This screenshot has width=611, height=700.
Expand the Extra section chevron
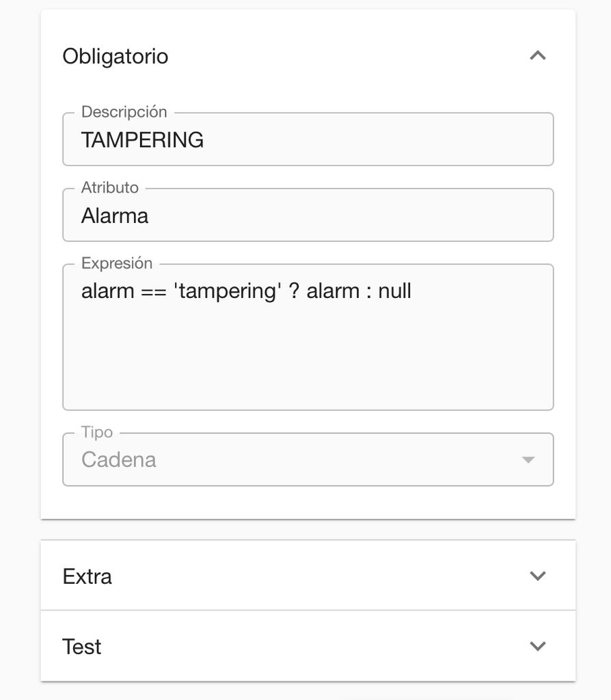coord(538,576)
